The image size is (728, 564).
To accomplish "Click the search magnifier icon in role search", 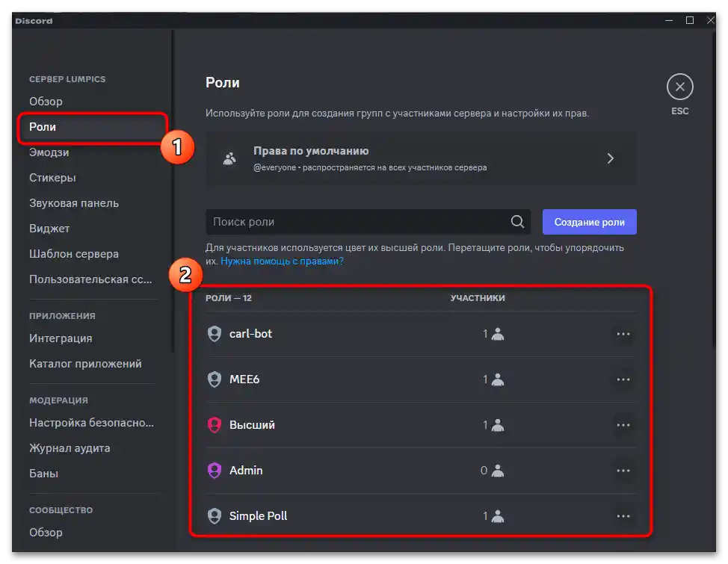I will coord(517,222).
